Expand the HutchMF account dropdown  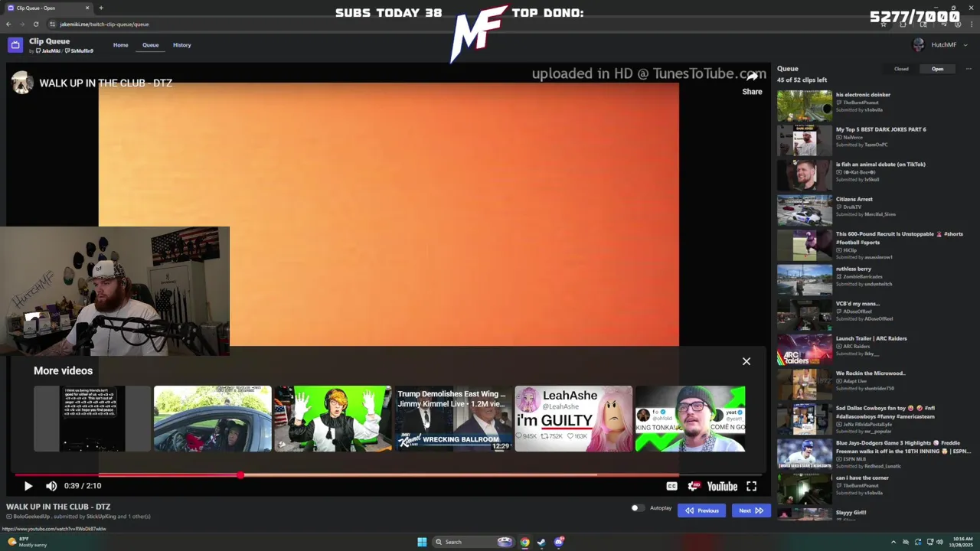coord(940,45)
